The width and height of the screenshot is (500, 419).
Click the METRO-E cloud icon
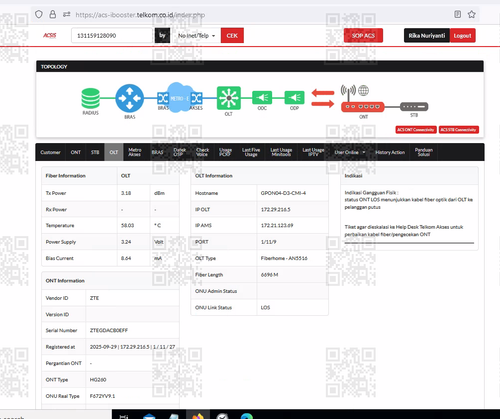click(180, 97)
